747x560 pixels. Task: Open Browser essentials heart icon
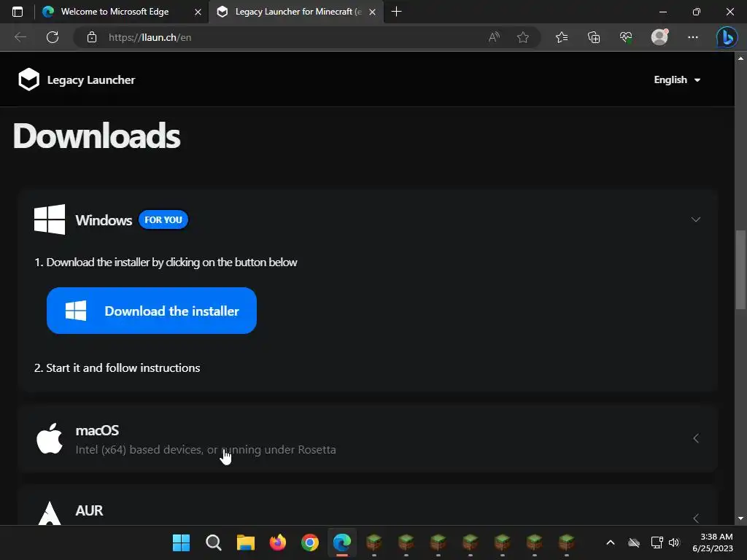click(625, 37)
